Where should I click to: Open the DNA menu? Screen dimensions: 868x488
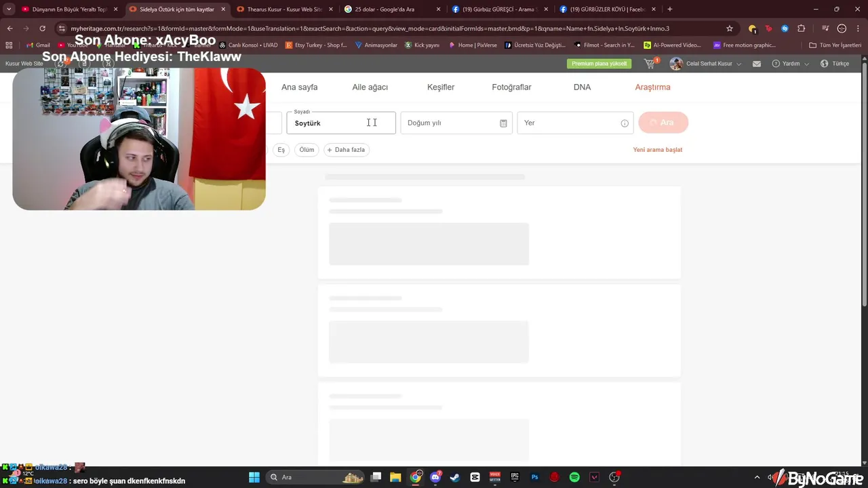tap(582, 87)
